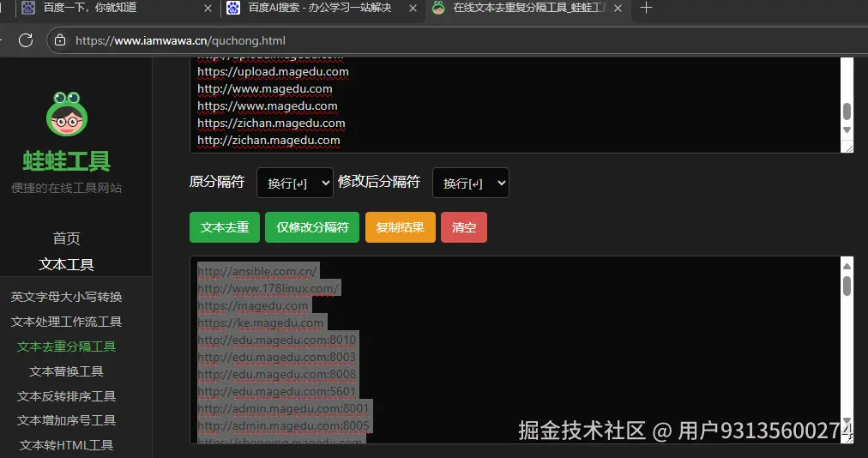Close the 百度AI搜索 tab
868x458 pixels.
pos(413,8)
